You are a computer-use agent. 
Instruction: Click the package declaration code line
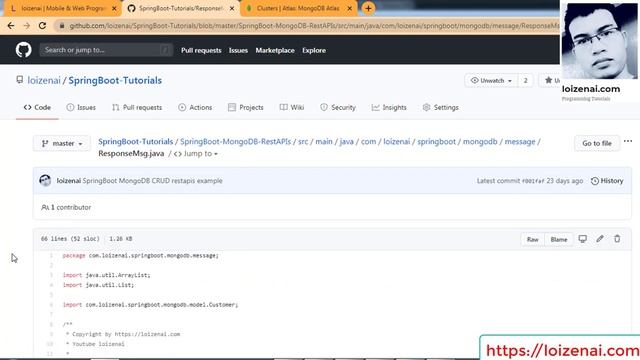pos(140,256)
